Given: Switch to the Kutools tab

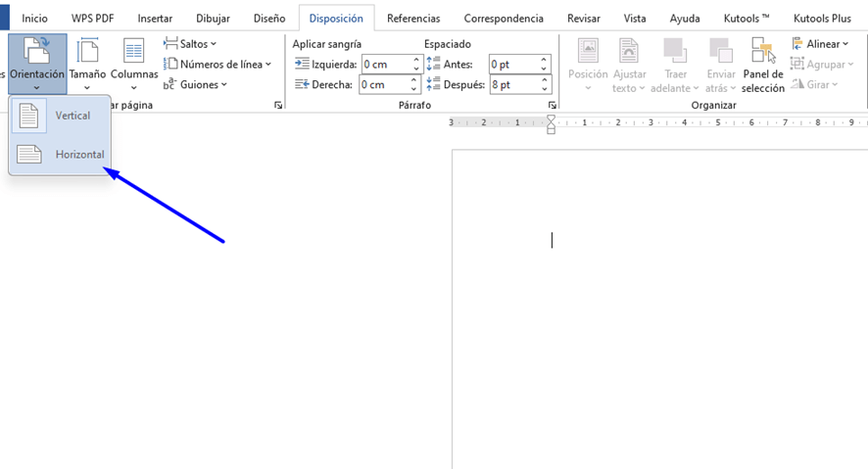Looking at the screenshot, I should click(747, 19).
